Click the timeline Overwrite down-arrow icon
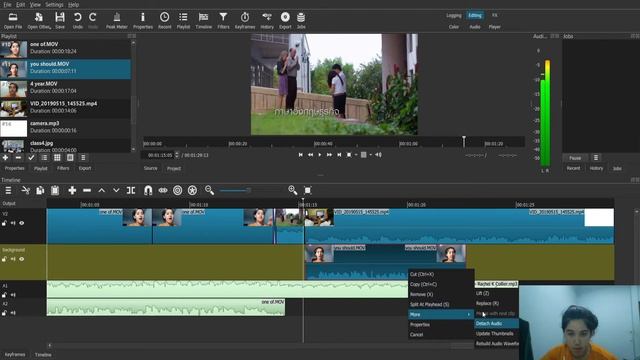 click(x=116, y=190)
